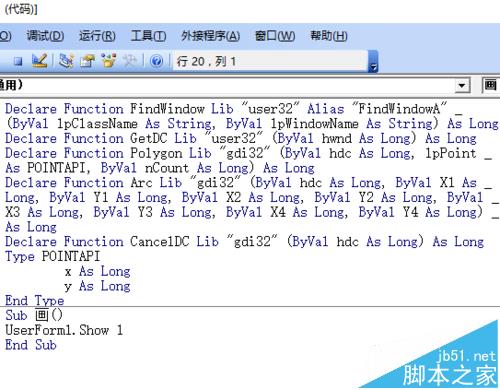
Task: Click X1 parameter in Arc declaration
Action: [x=447, y=183]
